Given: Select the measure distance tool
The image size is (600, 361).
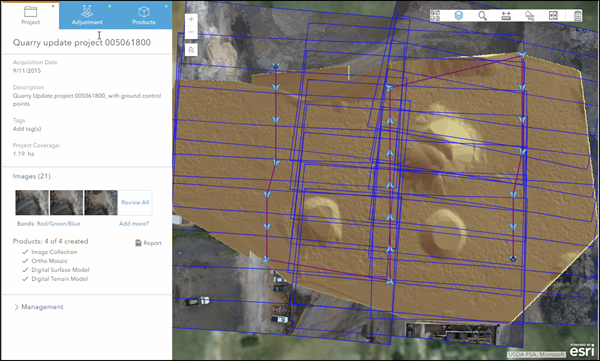Looking at the screenshot, I should tap(506, 15).
